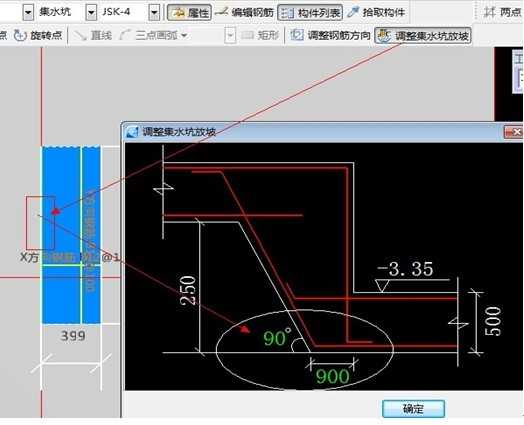Toggle the 构件列表 component list button
524x425 pixels.
pos(310,13)
